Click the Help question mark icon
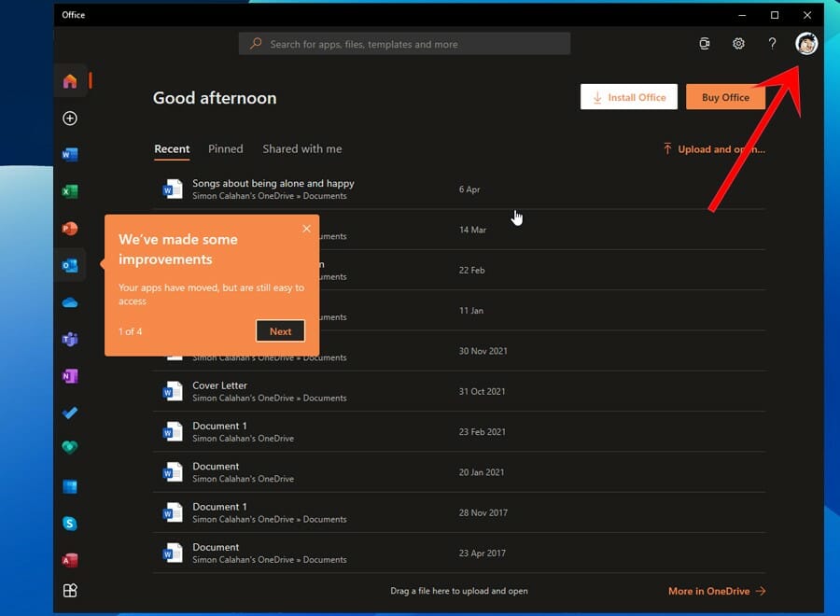The image size is (840, 616). pos(772,43)
